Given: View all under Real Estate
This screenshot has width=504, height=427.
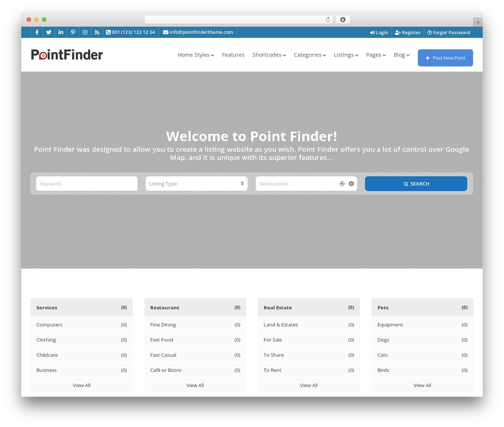Looking at the screenshot, I should pos(309,385).
